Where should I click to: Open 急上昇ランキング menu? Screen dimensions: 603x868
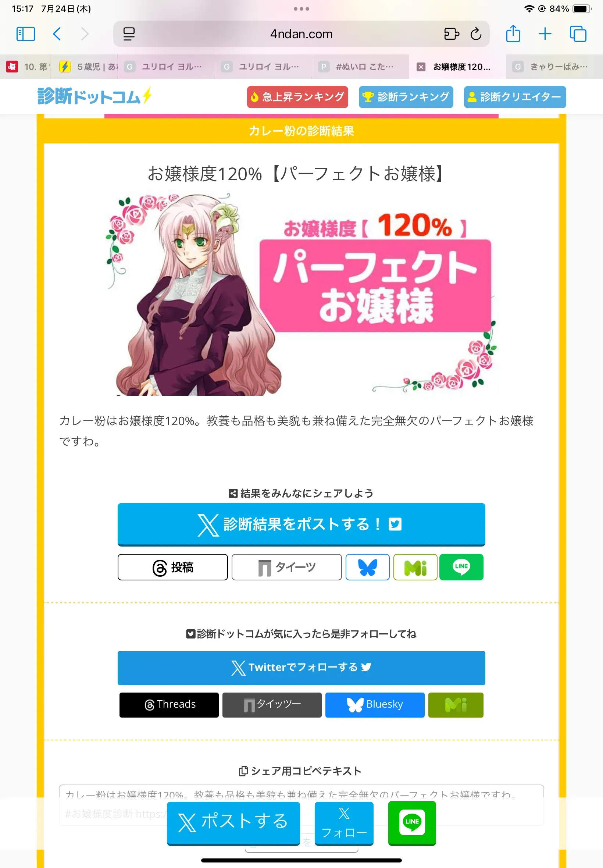(x=297, y=97)
